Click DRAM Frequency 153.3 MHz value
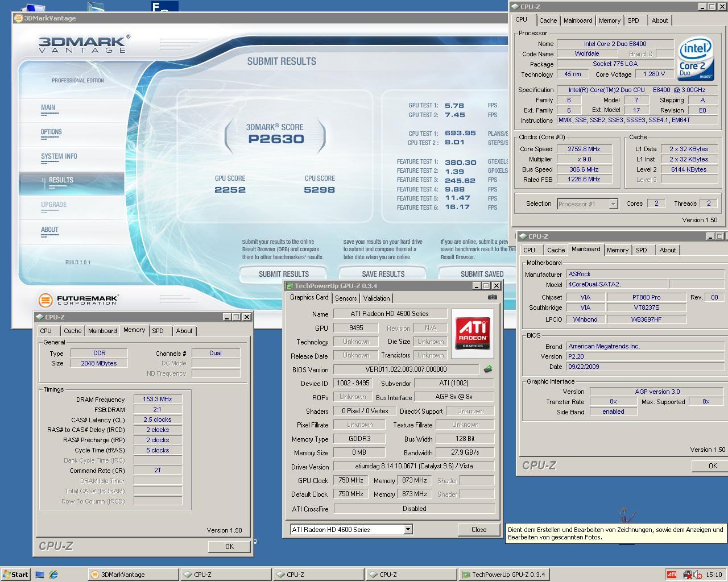Image resolution: width=728 pixels, height=582 pixels. point(158,400)
